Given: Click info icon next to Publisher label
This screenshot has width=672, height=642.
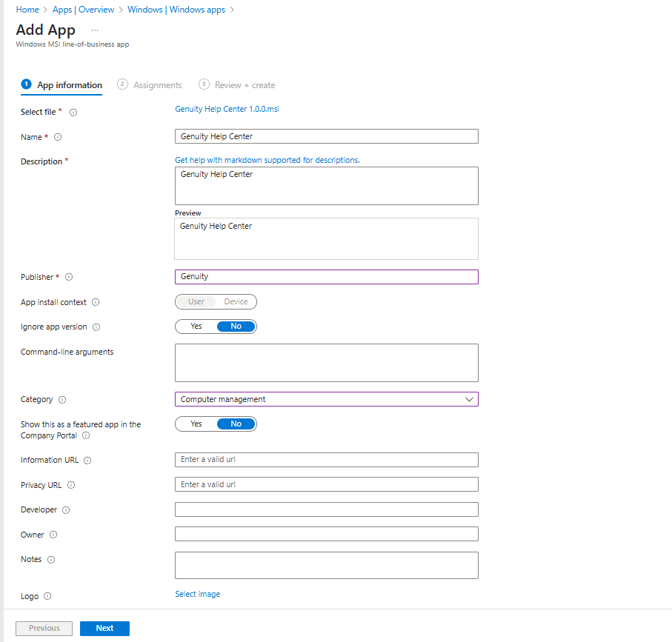Looking at the screenshot, I should coord(69,277).
